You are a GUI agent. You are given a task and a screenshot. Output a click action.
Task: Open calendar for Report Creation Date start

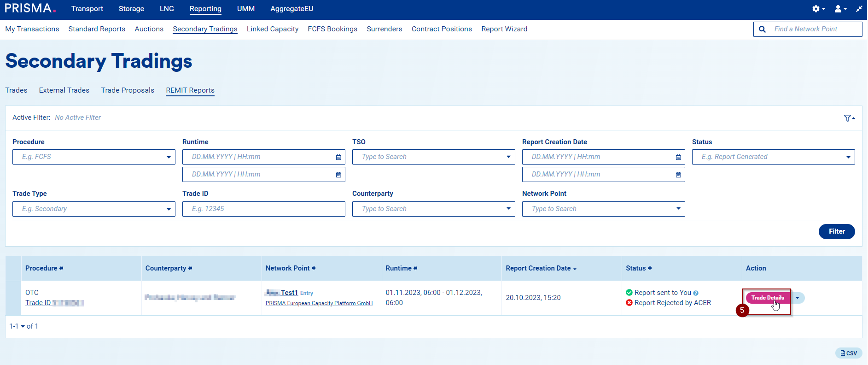pyautogui.click(x=678, y=157)
